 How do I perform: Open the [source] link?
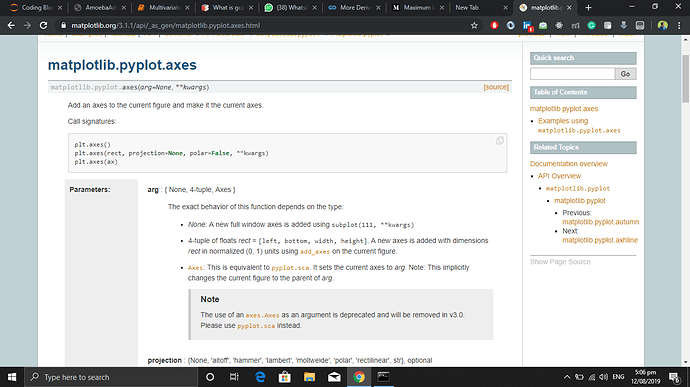coord(496,87)
